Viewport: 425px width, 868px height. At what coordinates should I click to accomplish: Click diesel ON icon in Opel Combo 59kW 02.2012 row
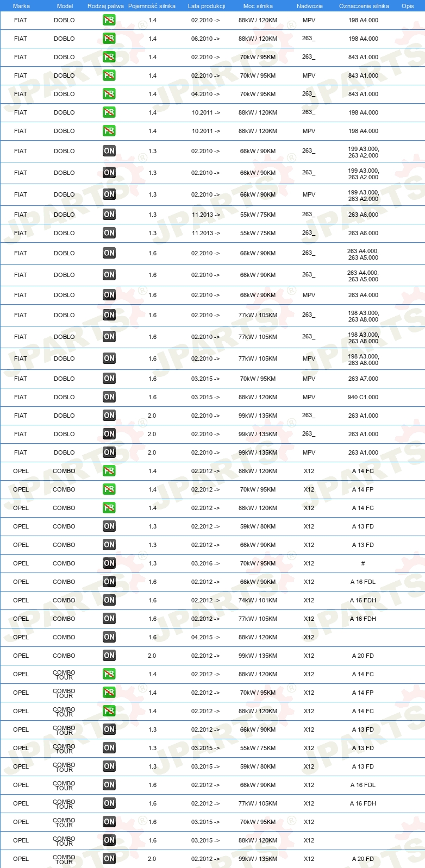109,526
